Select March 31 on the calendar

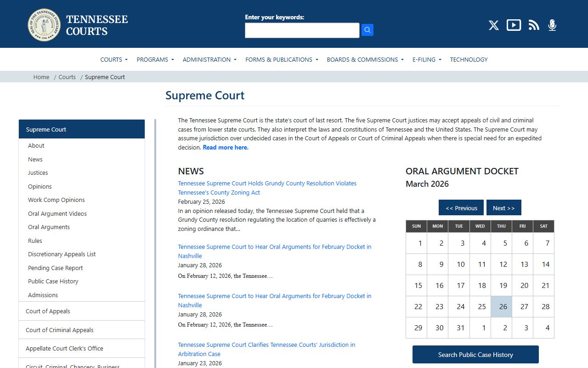click(x=459, y=328)
